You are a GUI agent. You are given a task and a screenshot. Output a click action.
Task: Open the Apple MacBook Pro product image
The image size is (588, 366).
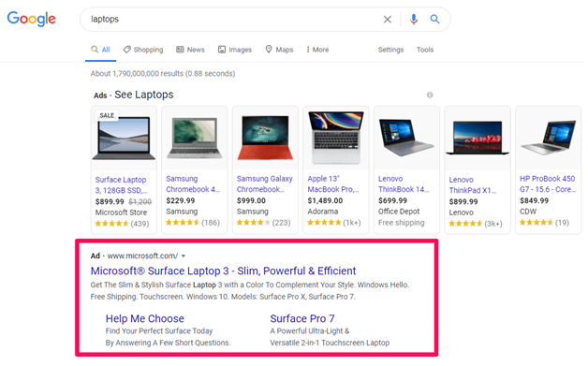pyautogui.click(x=336, y=138)
